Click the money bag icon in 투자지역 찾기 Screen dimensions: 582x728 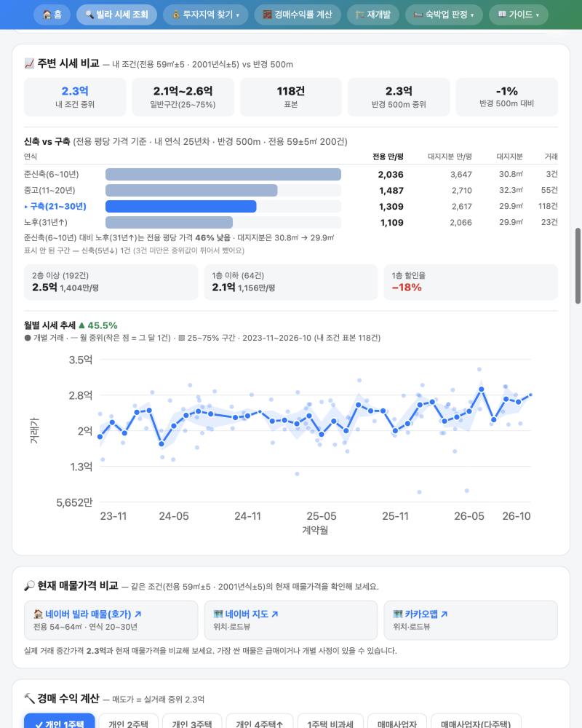[x=176, y=15]
